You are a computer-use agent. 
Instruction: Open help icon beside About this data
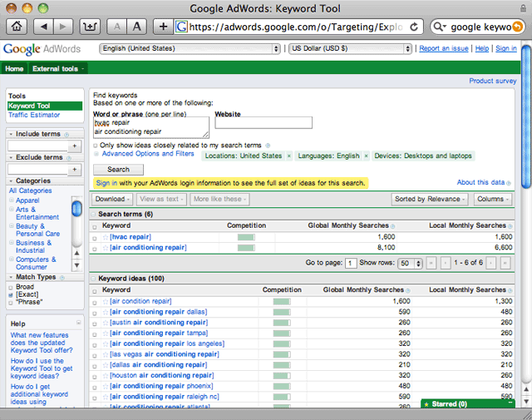tap(508, 183)
